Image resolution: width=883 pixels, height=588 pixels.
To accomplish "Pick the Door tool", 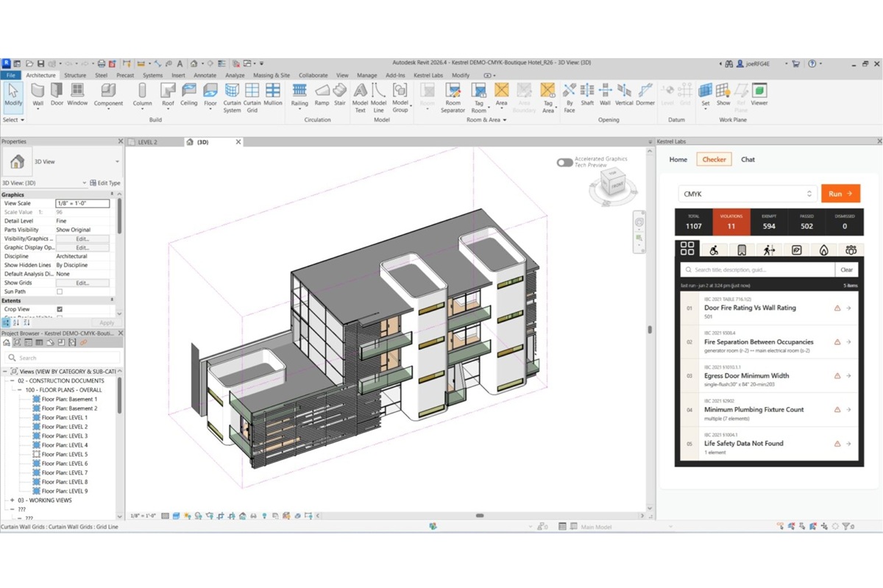I will [57, 93].
